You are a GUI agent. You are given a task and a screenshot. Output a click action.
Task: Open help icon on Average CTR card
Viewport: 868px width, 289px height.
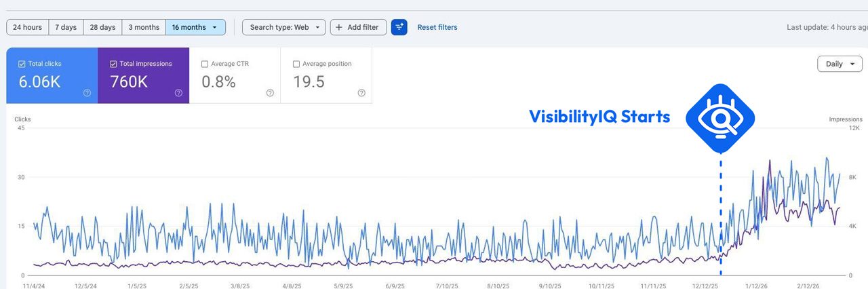click(x=270, y=93)
